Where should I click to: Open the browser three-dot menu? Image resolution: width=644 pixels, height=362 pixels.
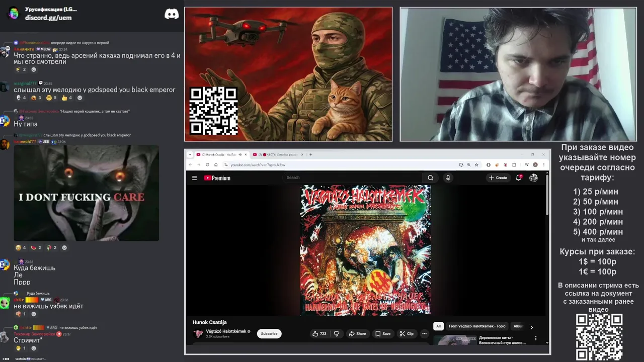[x=543, y=164]
